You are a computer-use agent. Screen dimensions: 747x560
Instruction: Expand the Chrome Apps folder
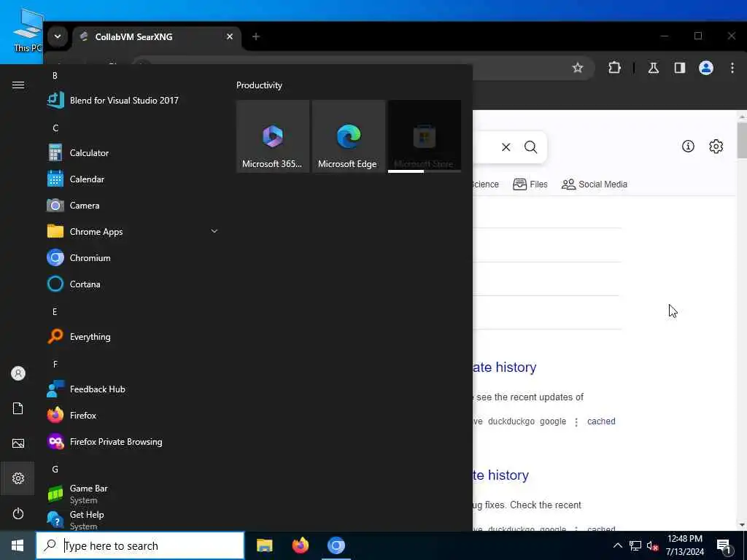click(x=133, y=231)
